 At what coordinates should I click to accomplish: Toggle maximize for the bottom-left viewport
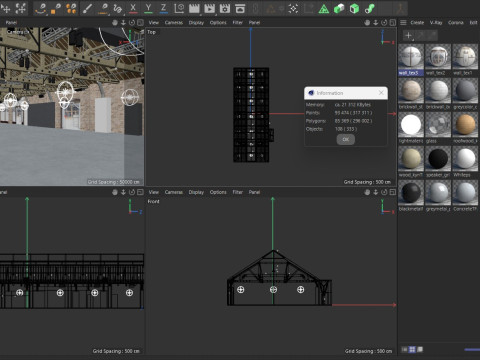[x=140, y=192]
